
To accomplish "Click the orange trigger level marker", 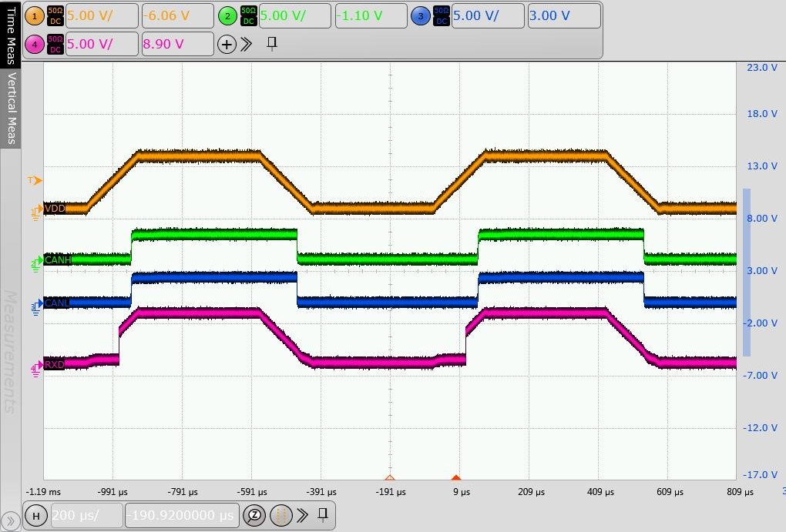I will [35, 180].
